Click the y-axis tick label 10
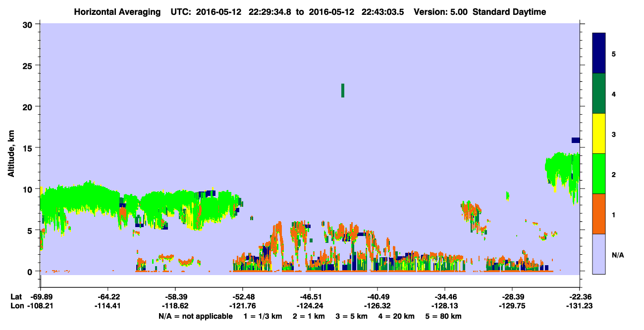Image resolution: width=644 pixels, height=330 pixels. tap(29, 189)
